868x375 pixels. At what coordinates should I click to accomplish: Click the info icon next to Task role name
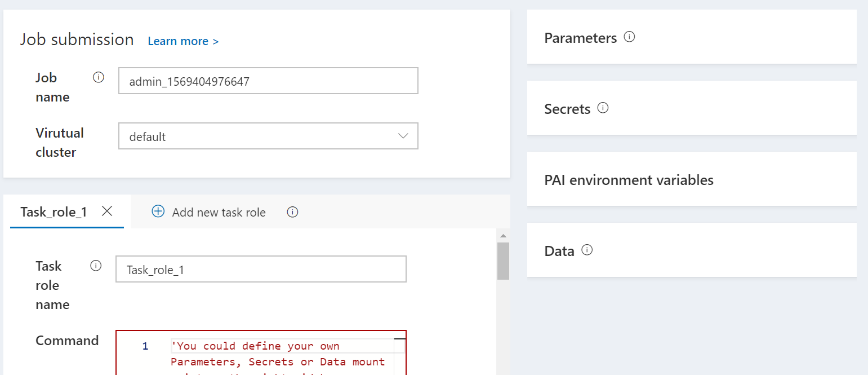point(96,266)
